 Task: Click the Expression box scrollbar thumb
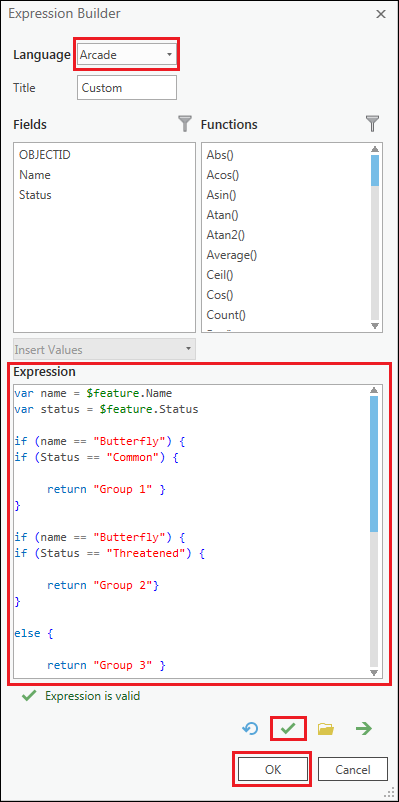click(373, 463)
